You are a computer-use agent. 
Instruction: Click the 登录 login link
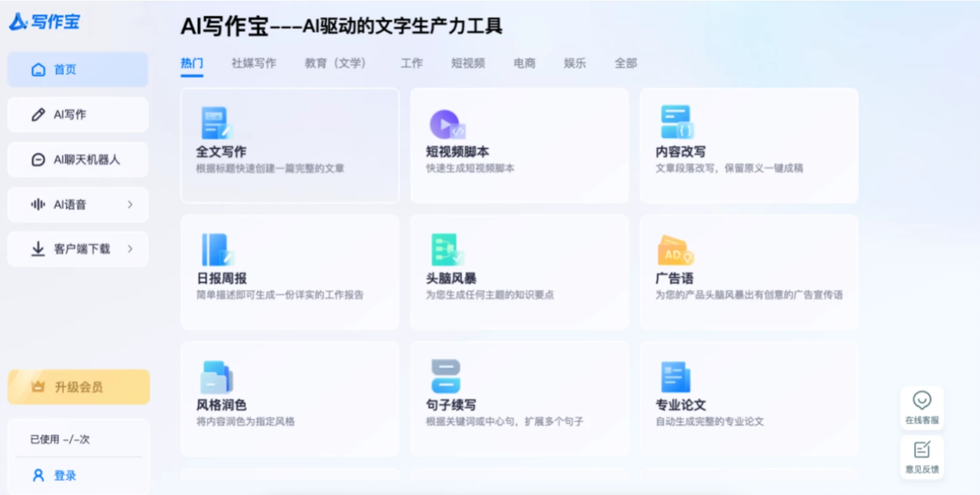click(65, 475)
